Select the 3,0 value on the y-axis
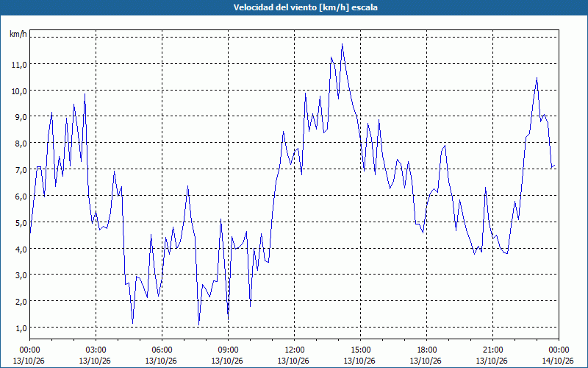Screen dimensions: 588x368 click(21, 275)
